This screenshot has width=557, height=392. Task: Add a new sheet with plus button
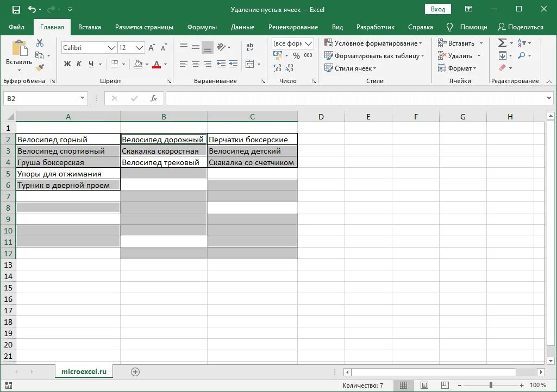[135, 372]
